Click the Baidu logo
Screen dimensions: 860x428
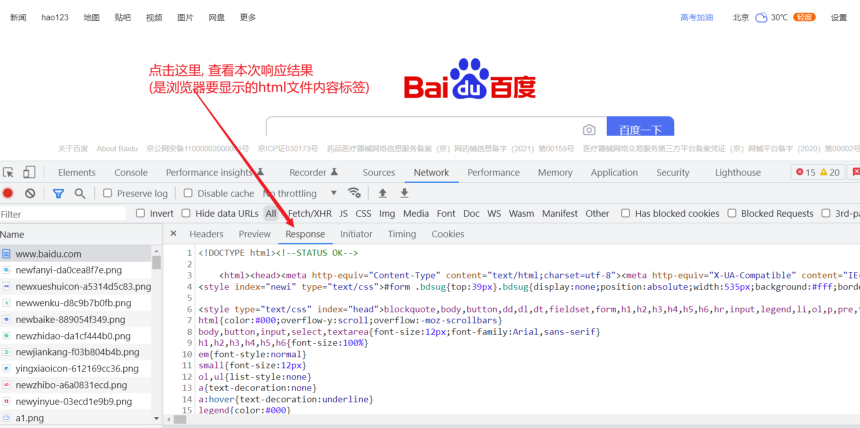[x=469, y=80]
